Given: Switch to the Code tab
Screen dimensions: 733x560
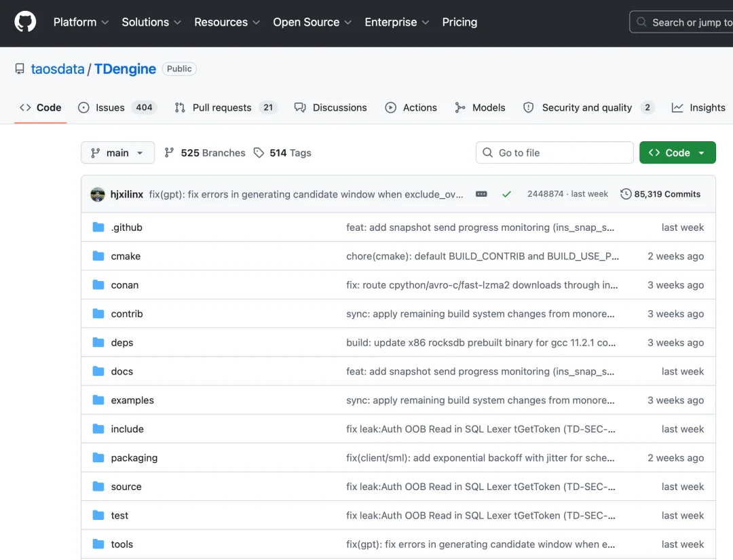Looking at the screenshot, I should (x=40, y=107).
